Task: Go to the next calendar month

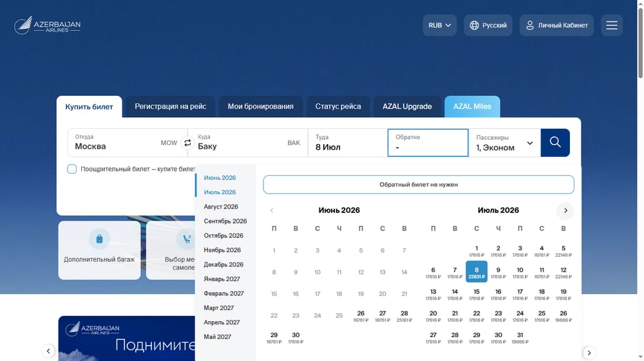Action: point(565,210)
